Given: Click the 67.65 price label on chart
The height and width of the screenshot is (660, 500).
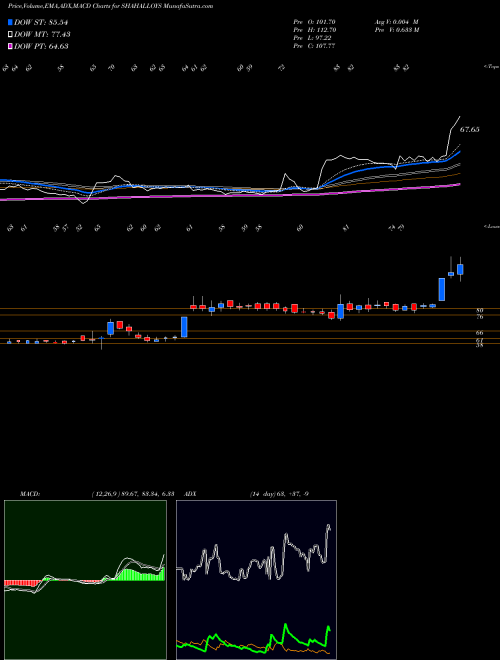Looking at the screenshot, I should click(x=469, y=130).
